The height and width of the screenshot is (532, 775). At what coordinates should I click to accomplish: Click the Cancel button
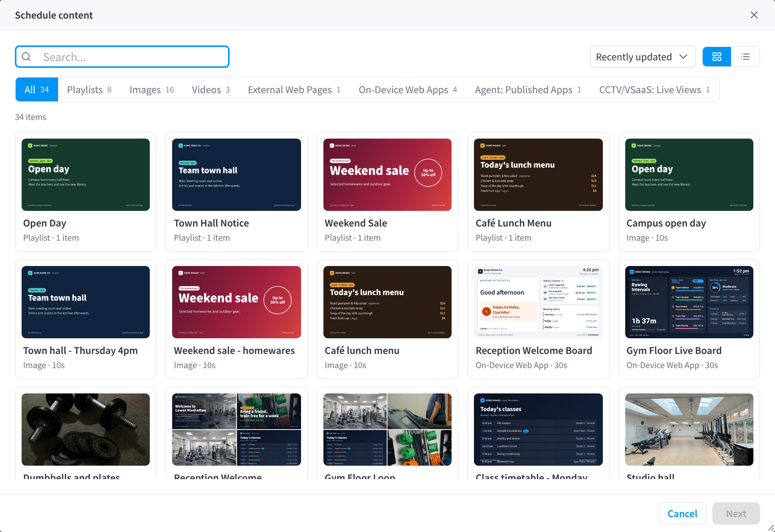click(x=682, y=513)
